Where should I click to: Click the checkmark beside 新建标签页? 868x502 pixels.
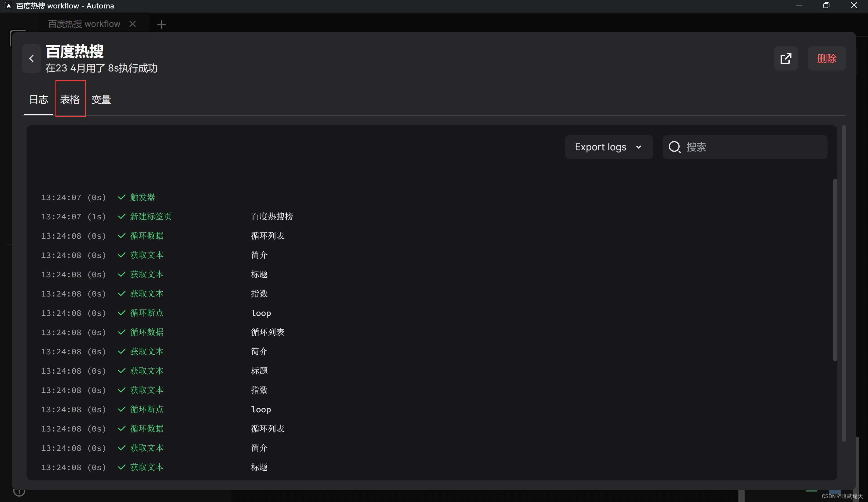pos(121,216)
